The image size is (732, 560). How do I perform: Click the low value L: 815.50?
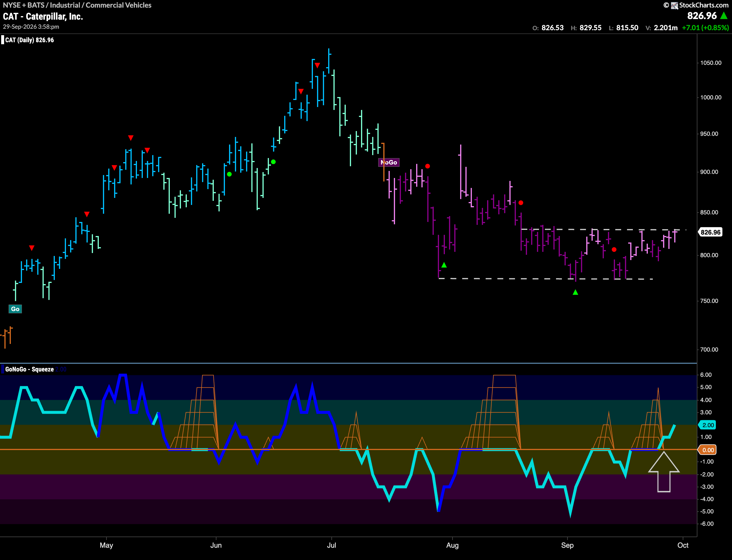pyautogui.click(x=623, y=28)
